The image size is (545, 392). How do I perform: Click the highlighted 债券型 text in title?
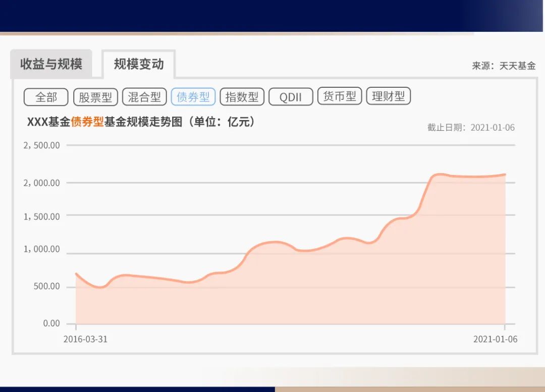[x=87, y=122]
